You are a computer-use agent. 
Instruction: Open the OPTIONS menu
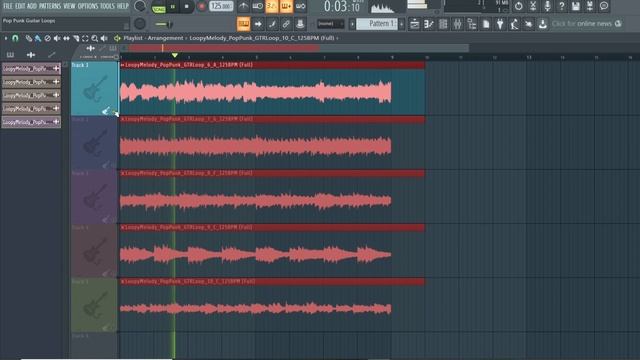[x=88, y=6]
